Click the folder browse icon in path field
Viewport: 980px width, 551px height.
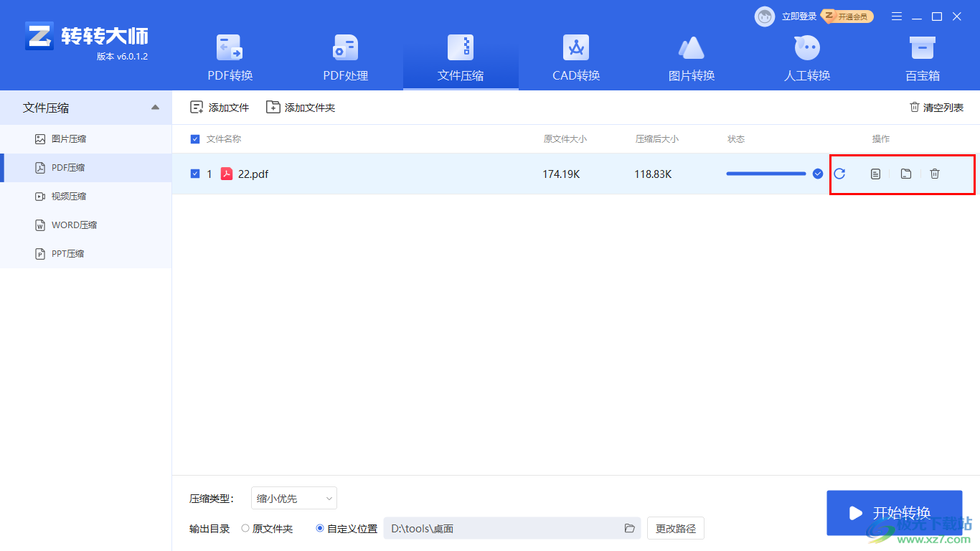click(630, 529)
